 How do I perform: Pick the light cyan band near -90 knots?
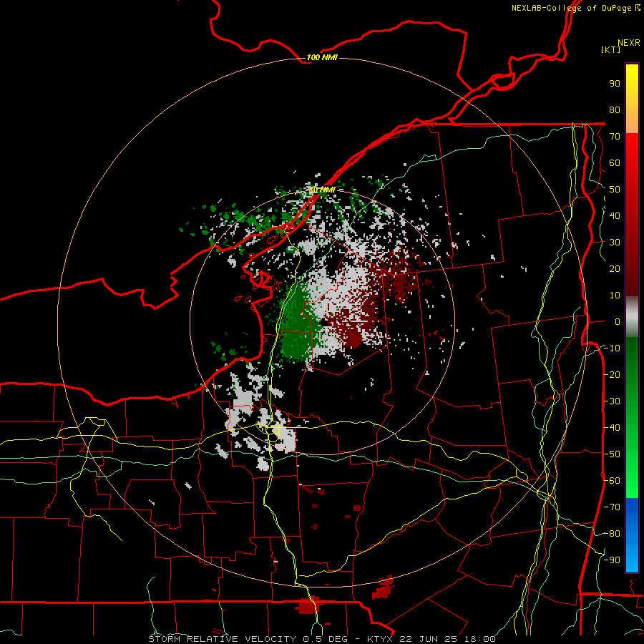click(632, 560)
